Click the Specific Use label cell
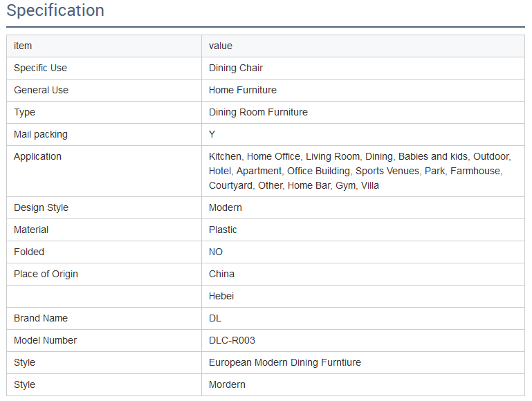 (104, 68)
